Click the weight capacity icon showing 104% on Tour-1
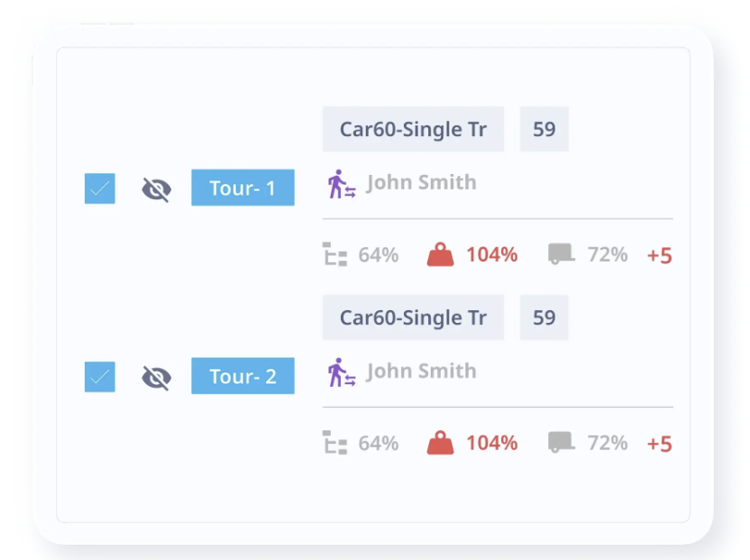Viewport: 750px width, 560px height. coord(441,255)
